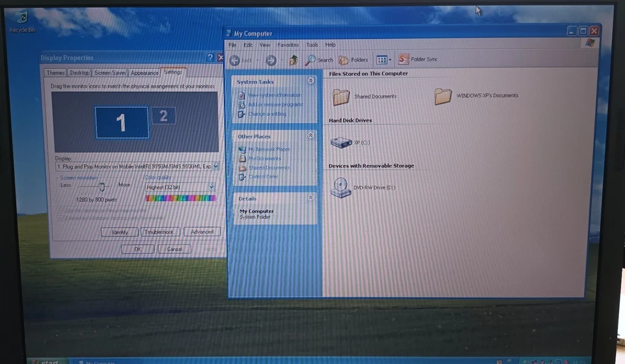This screenshot has height=364, width=625.
Task: Open Control Panel from Other Places
Action: click(x=264, y=176)
